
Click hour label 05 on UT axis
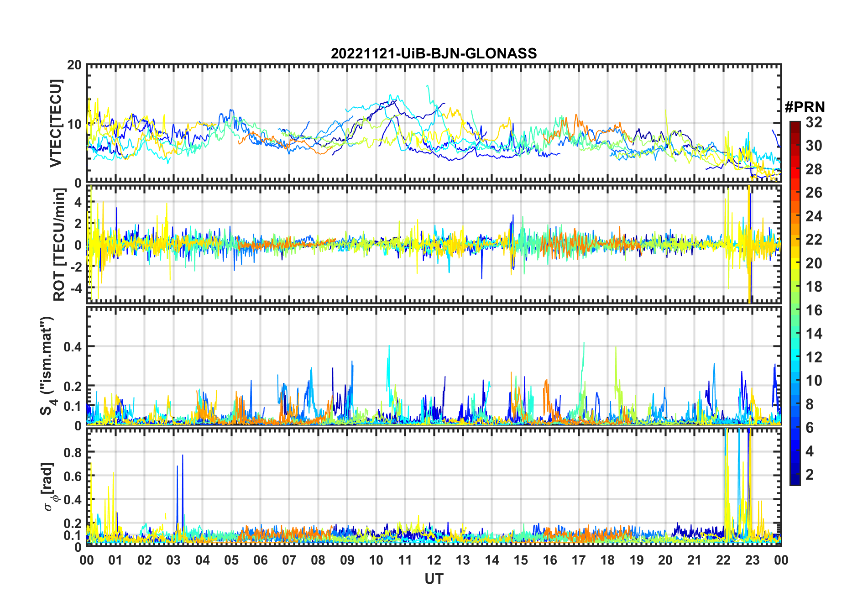tap(231, 560)
